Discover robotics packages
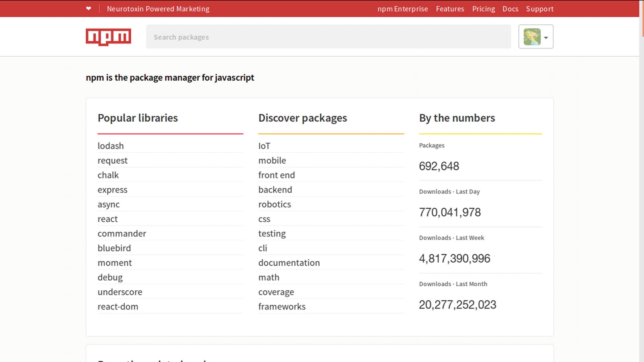Screen dimensions: 644x362 click(x=274, y=204)
